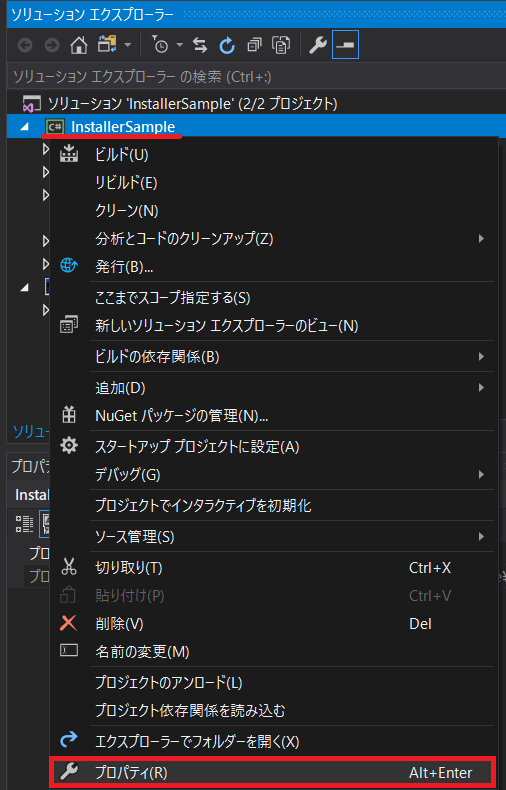
Task: Click the Forward navigation arrow in toolbar
Action: [52, 46]
